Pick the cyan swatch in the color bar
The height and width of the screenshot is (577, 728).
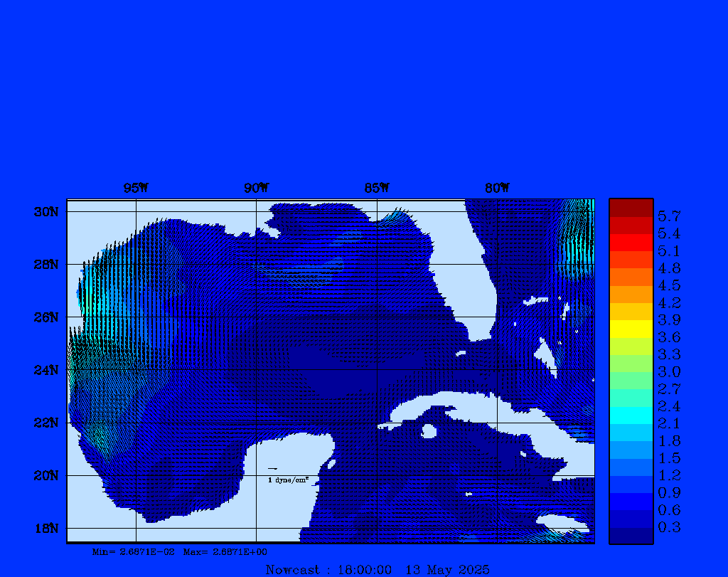[x=631, y=415]
